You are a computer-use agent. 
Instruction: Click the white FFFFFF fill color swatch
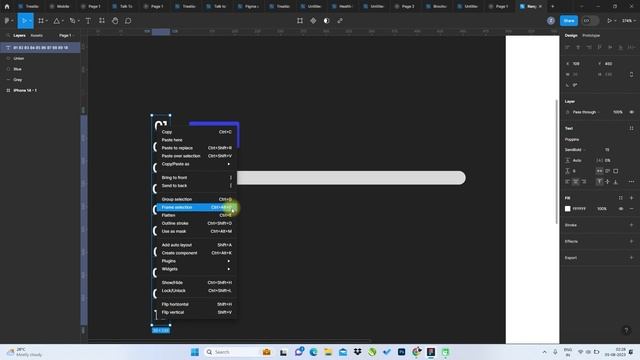pos(567,209)
